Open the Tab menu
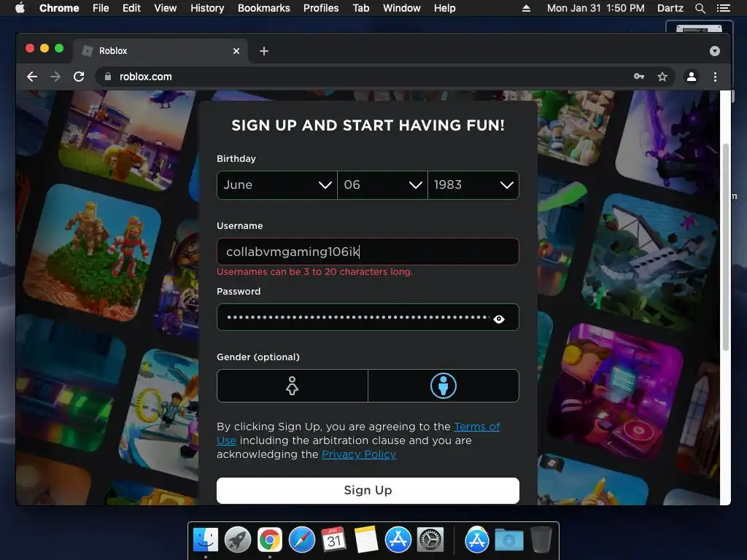The height and width of the screenshot is (560, 747). pyautogui.click(x=360, y=8)
